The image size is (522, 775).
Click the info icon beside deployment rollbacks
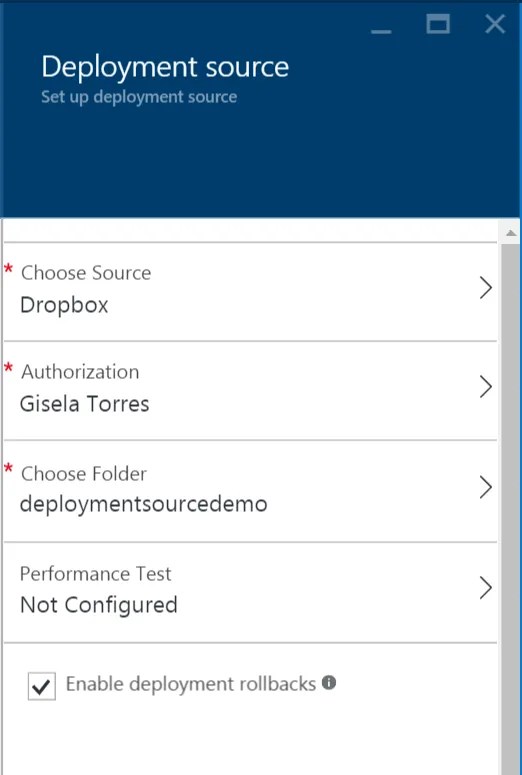coord(329,683)
